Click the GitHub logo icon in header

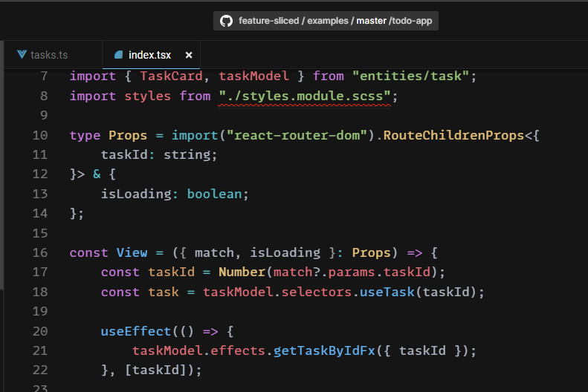pos(226,21)
